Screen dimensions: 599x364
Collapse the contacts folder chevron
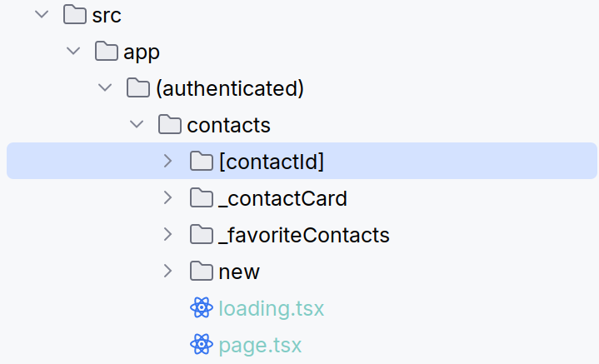point(137,125)
